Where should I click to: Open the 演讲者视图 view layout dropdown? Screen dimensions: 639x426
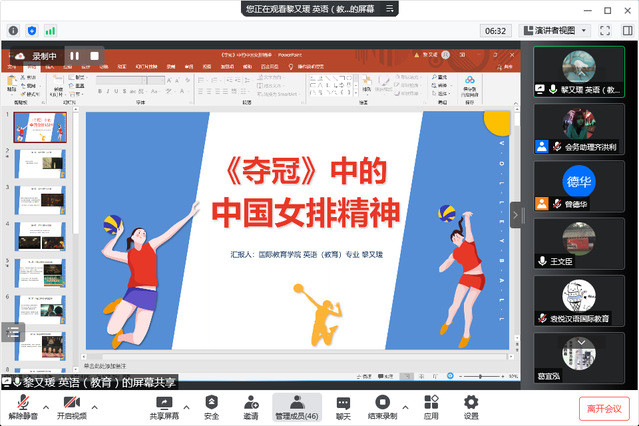tap(562, 31)
